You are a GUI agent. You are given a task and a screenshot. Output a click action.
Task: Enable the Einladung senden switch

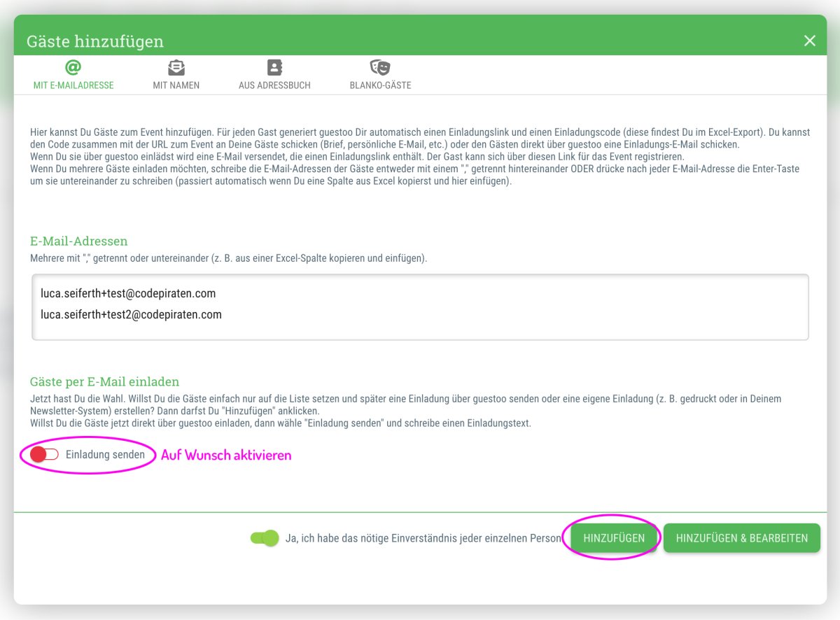(x=44, y=455)
